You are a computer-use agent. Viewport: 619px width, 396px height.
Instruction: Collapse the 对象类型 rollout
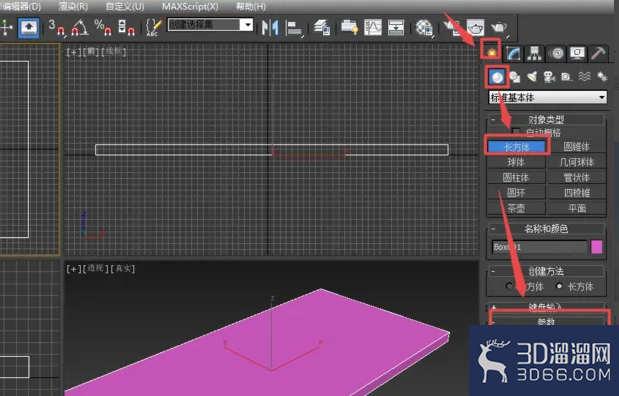coord(546,119)
